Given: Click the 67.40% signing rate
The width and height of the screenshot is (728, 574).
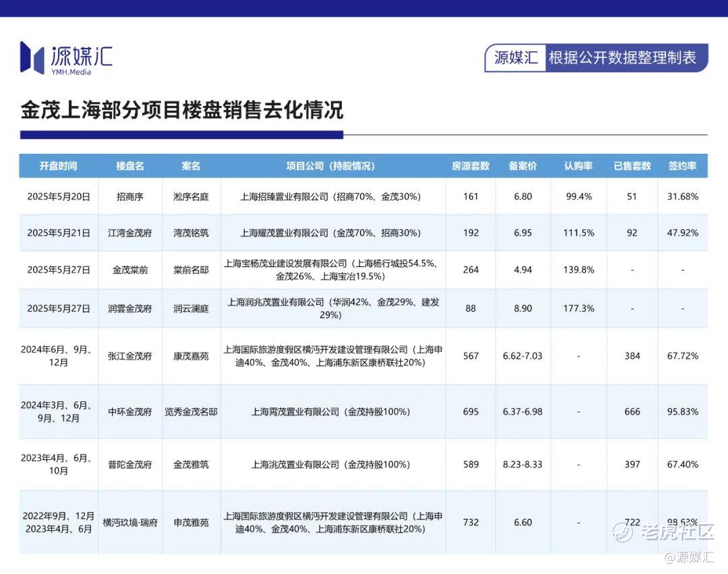Looking at the screenshot, I should coord(682,465).
